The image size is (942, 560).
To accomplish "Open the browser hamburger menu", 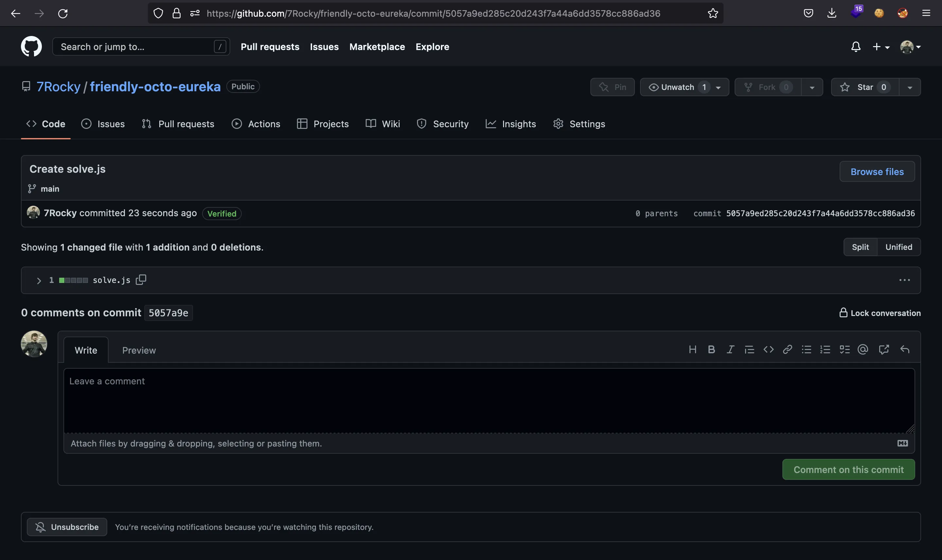I will click(926, 13).
